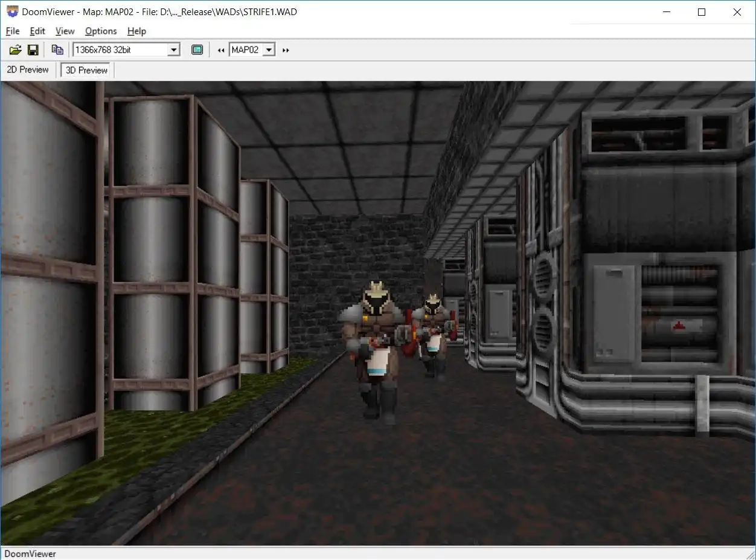Minimize the DoomViewer window
Image resolution: width=756 pixels, height=560 pixels.
point(667,11)
